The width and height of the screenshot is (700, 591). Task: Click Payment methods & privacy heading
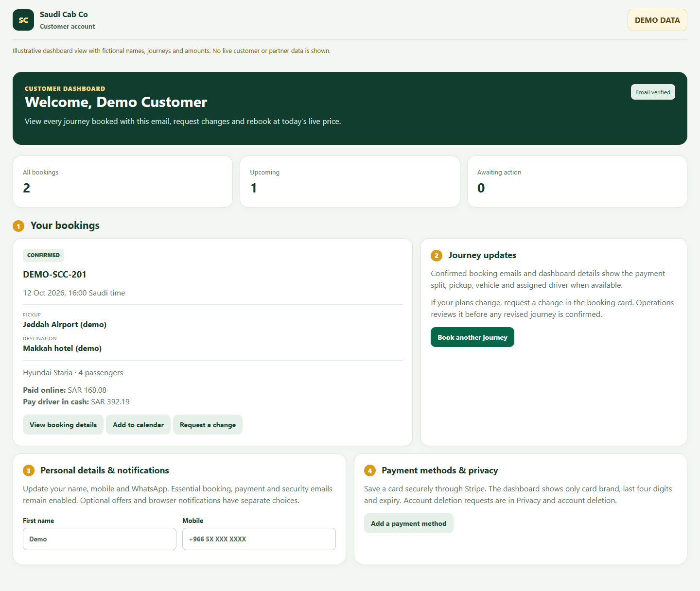pyautogui.click(x=440, y=470)
